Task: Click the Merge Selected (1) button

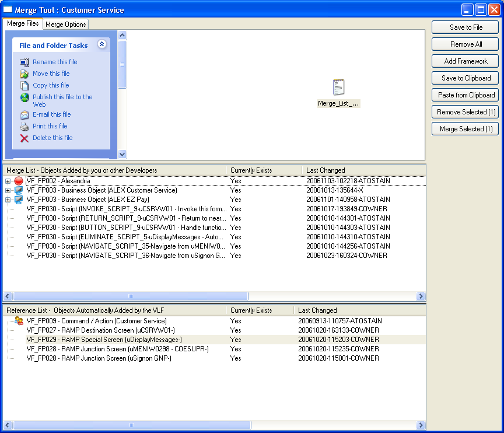Action: (x=466, y=129)
